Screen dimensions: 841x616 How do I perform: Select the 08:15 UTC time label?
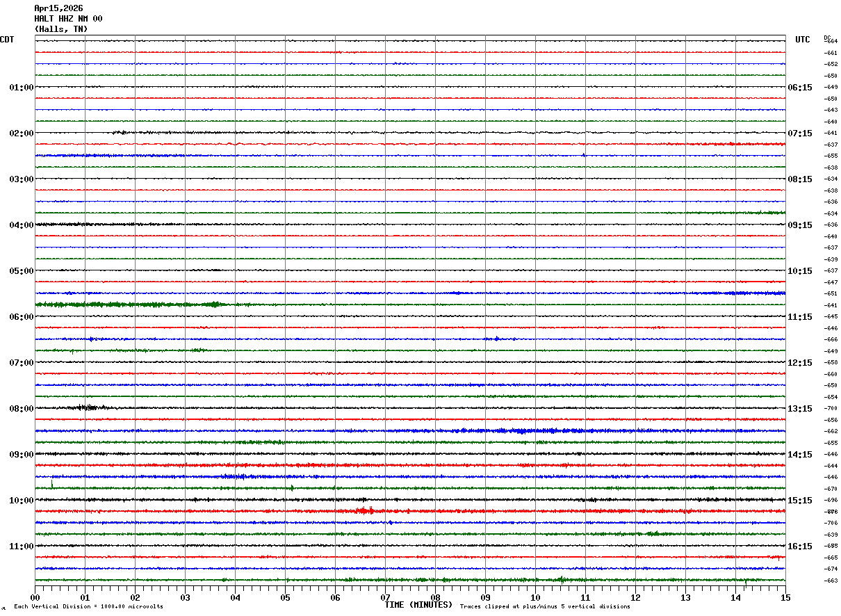(x=800, y=179)
